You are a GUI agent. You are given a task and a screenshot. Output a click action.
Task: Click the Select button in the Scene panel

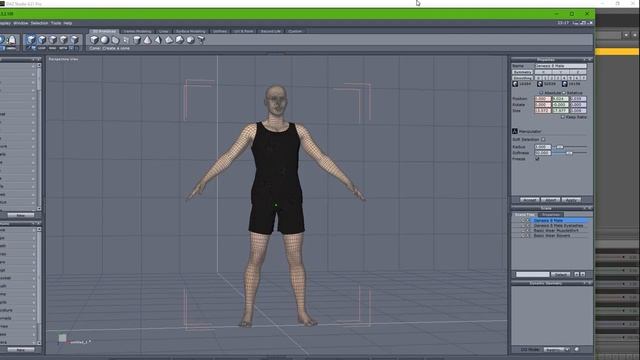click(x=560, y=274)
